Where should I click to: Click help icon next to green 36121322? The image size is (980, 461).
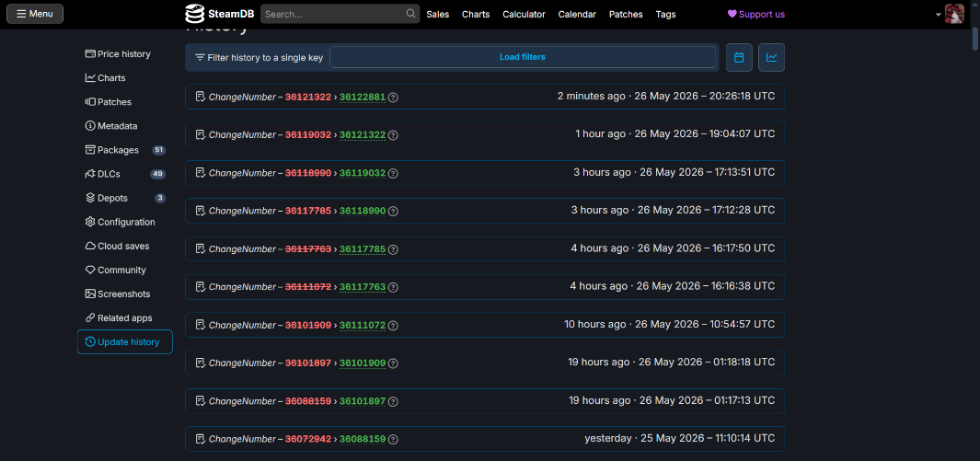[393, 135]
